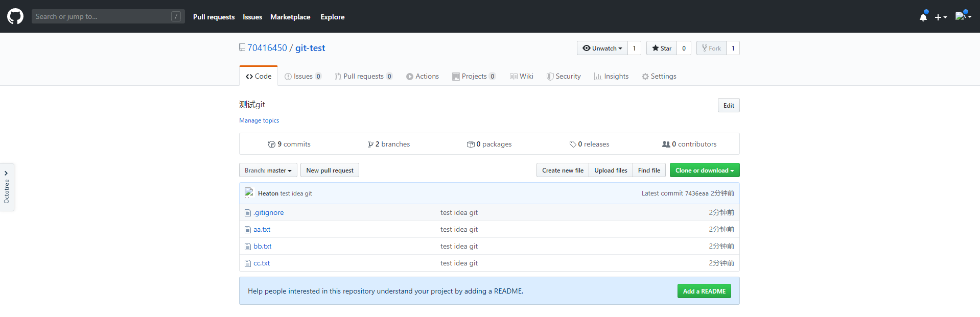980x317 pixels.
Task: Open commit message in the cc.txt row
Action: [x=459, y=263]
